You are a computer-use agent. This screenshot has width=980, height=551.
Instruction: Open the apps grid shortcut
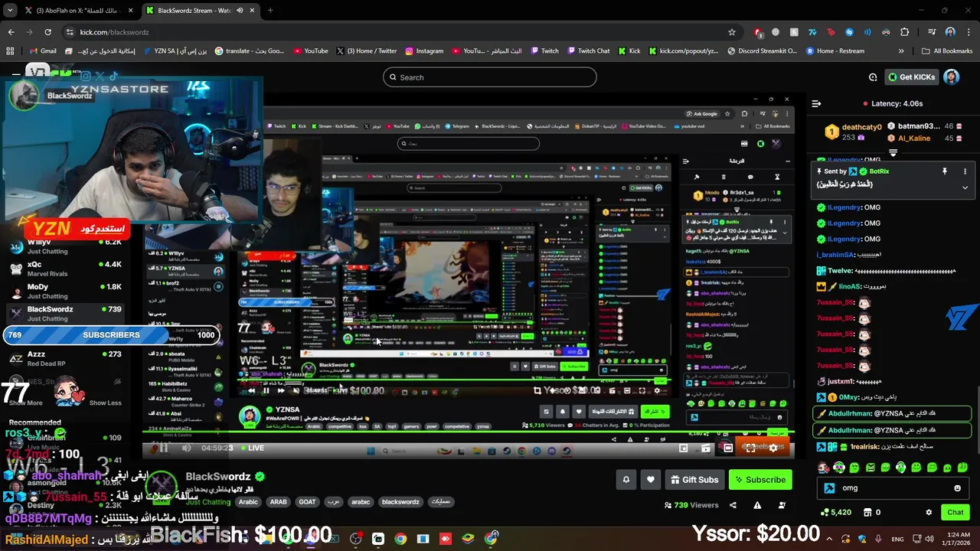tap(10, 51)
